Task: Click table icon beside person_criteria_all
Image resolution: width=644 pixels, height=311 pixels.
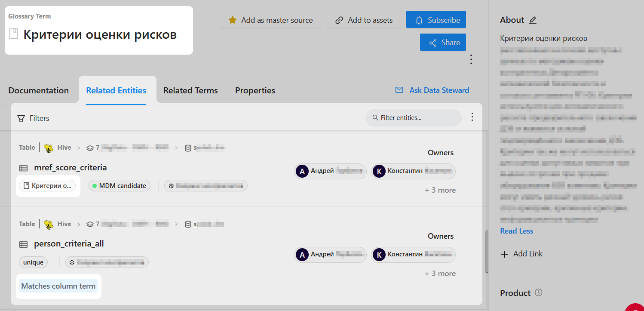Action: click(x=24, y=244)
